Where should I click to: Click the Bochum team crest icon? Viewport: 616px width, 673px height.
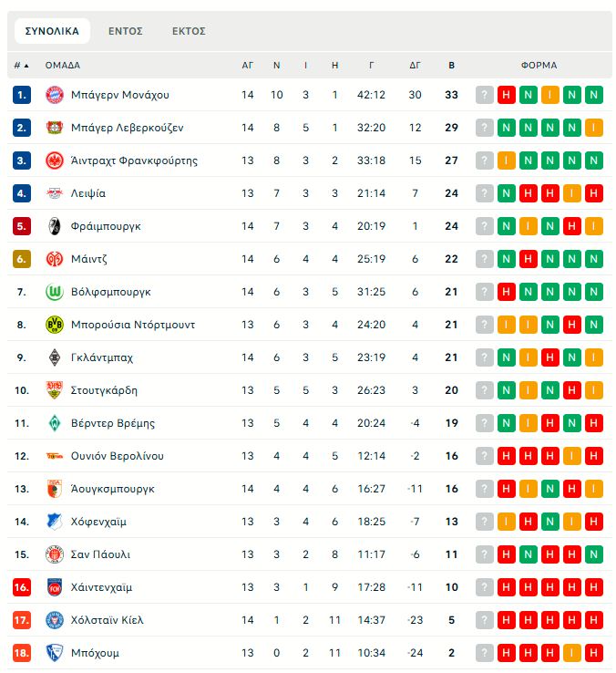point(54,653)
